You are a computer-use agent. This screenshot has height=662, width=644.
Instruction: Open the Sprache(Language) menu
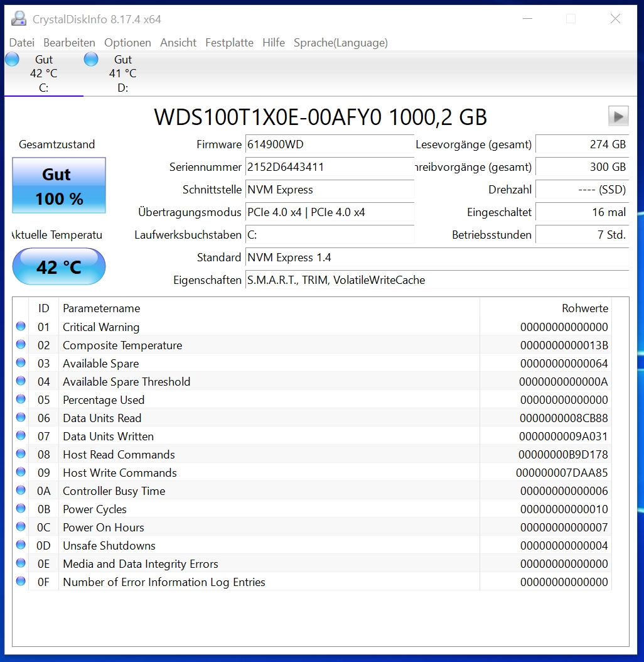(341, 43)
